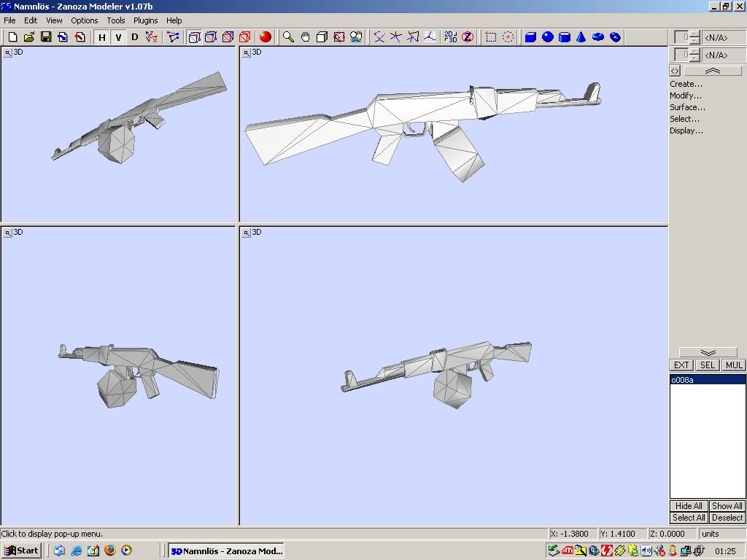Select the Zoom magnifier tool
Viewport: 747px width, 560px height.
click(x=288, y=37)
